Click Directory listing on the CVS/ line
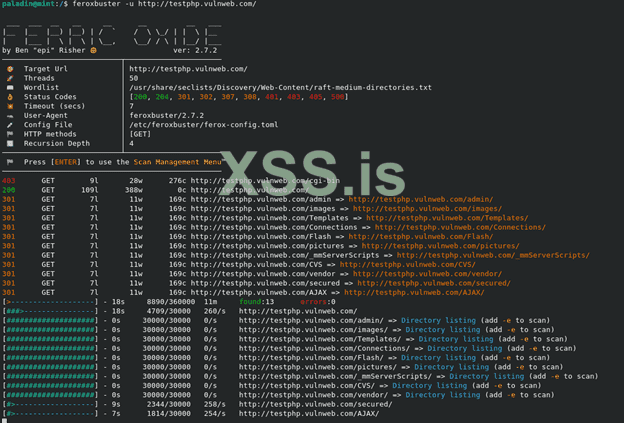 coord(429,386)
